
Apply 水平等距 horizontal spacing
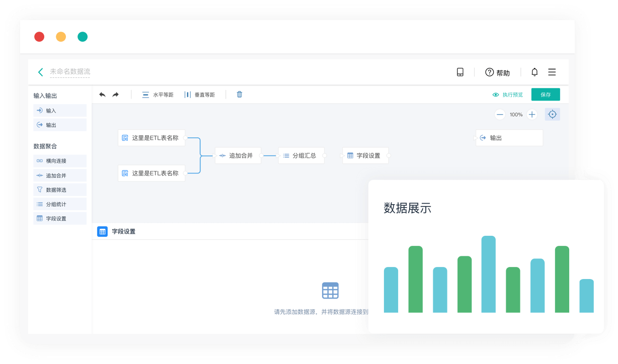tap(158, 95)
